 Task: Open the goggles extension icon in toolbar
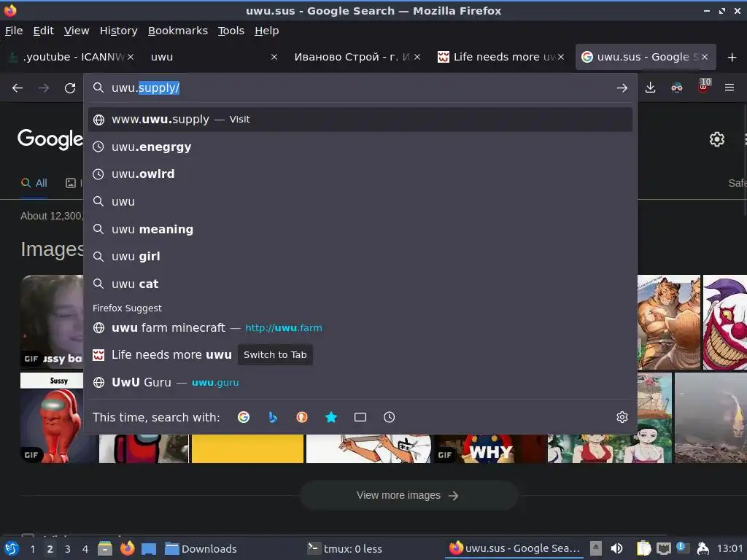click(677, 87)
